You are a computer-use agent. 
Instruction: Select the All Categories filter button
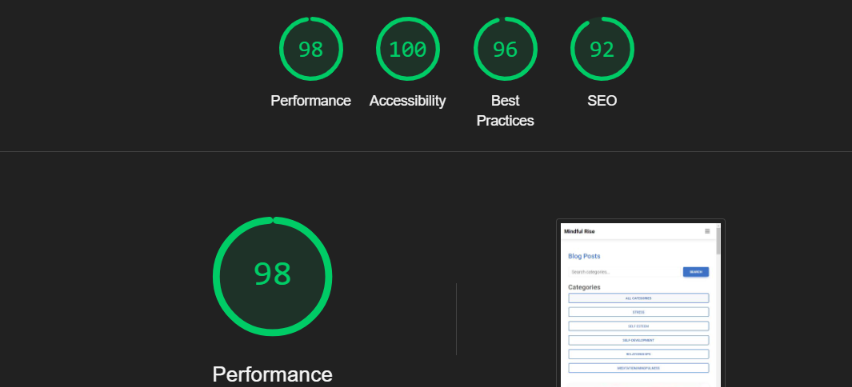click(638, 298)
